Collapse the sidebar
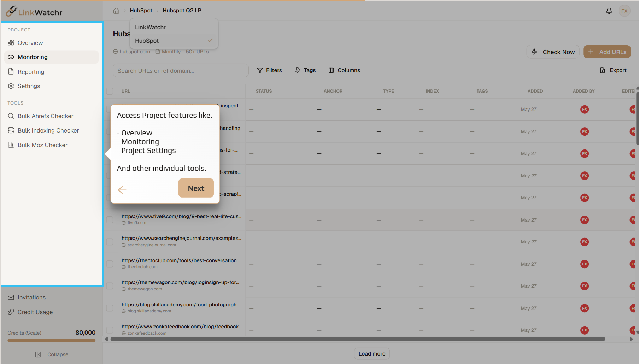This screenshot has height=364, width=639. coord(52,354)
